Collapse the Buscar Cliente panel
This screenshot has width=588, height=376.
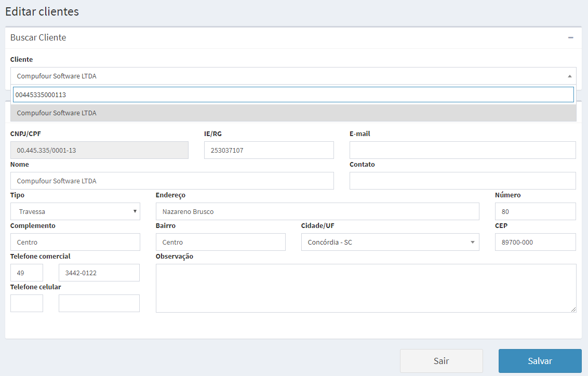(570, 38)
